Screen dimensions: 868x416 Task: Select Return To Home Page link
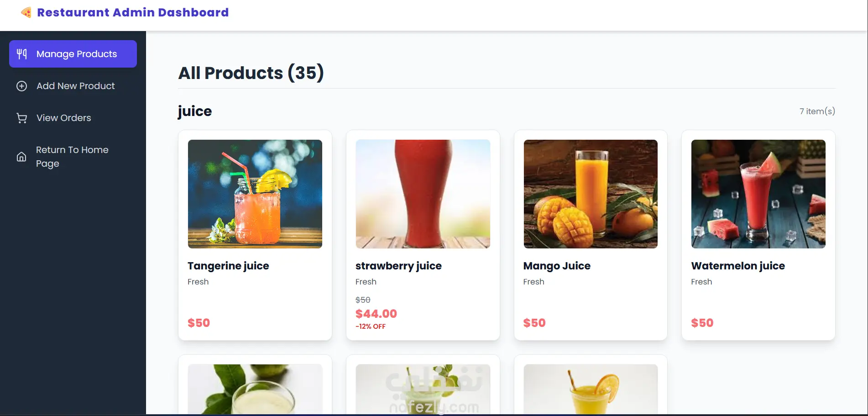click(x=72, y=157)
